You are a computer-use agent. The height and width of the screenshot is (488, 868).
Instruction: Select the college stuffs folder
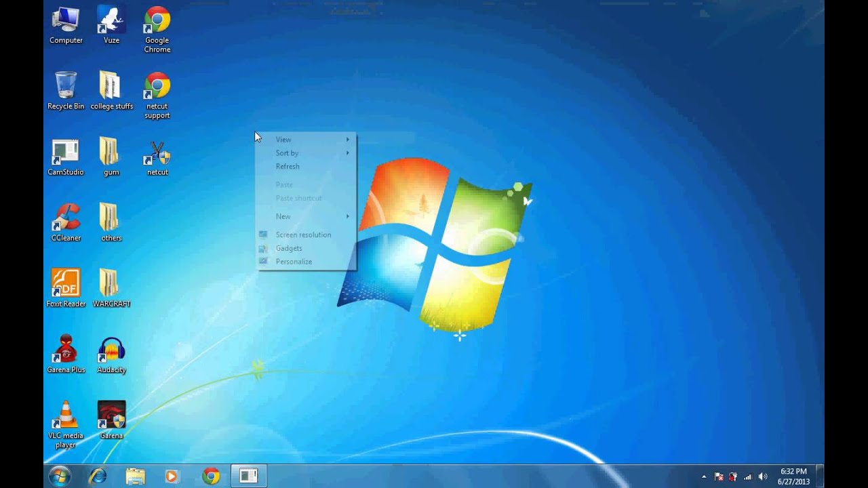coord(111,91)
